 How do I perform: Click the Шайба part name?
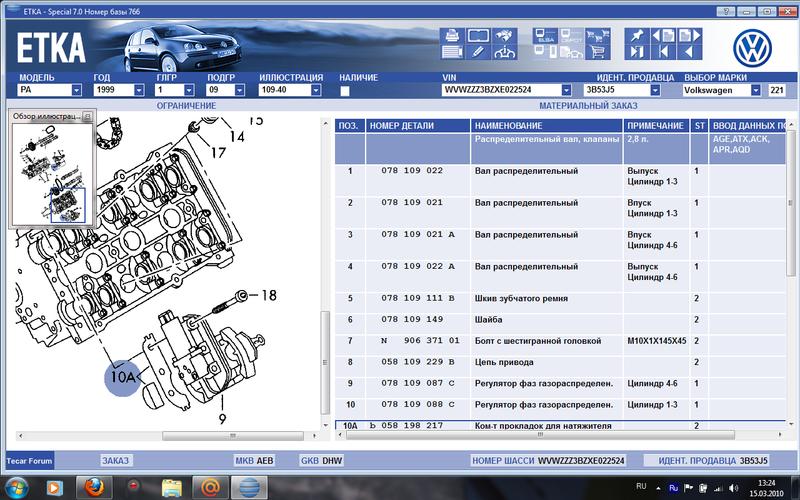(488, 320)
